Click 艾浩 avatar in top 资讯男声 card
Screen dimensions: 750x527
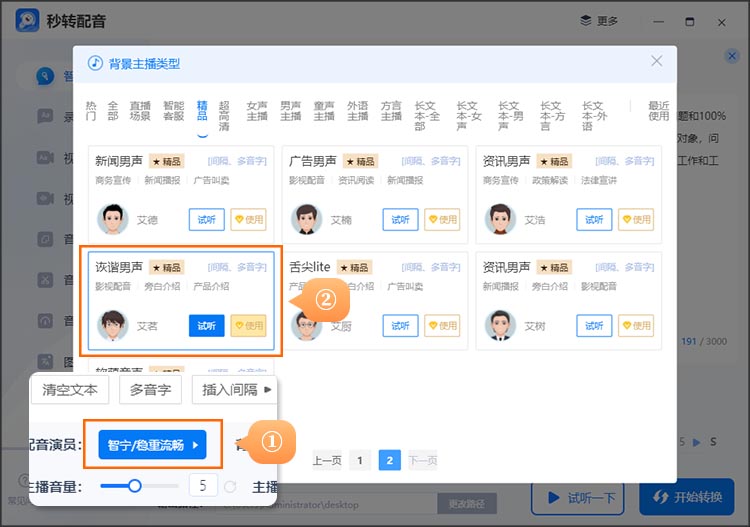(x=500, y=219)
